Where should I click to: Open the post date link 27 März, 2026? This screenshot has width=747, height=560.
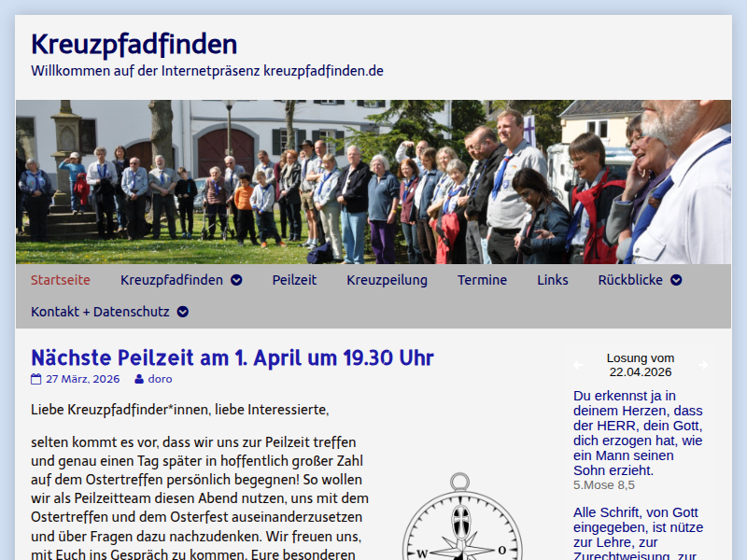(x=82, y=379)
